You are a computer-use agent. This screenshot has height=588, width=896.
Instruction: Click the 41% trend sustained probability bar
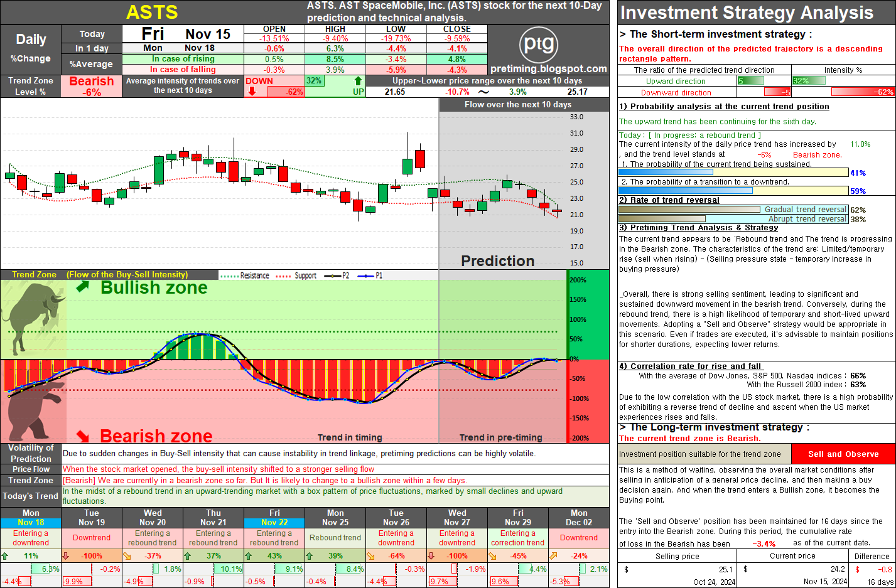(733, 173)
